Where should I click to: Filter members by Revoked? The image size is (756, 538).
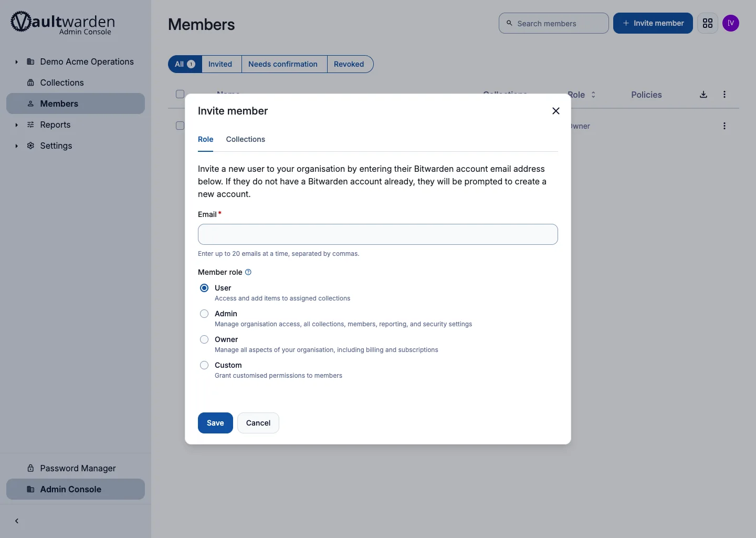[x=349, y=64]
